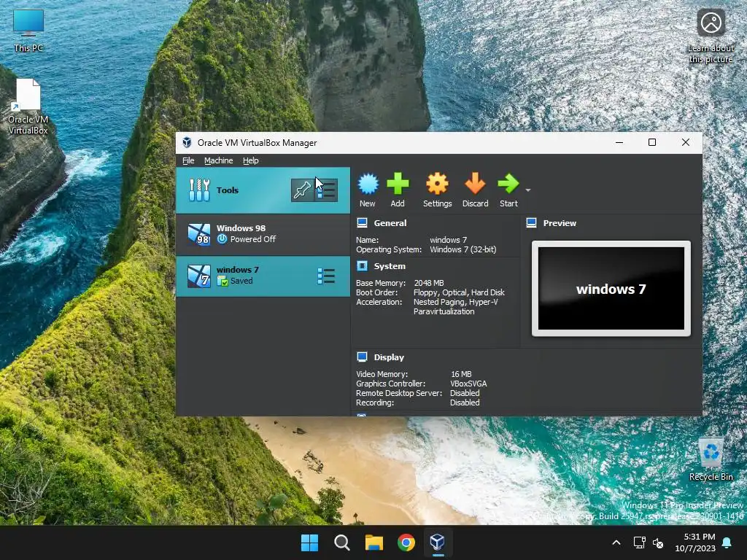Click the Preview section icon
747x560 pixels.
tap(532, 223)
